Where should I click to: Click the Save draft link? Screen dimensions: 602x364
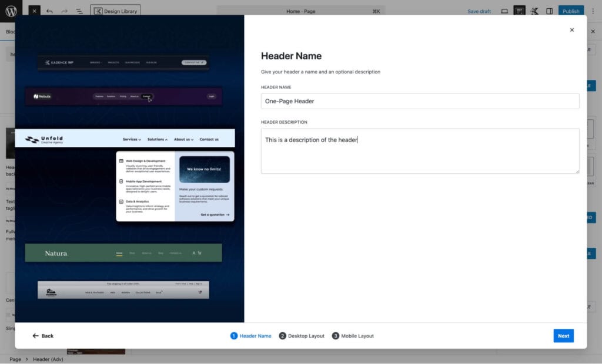click(479, 11)
